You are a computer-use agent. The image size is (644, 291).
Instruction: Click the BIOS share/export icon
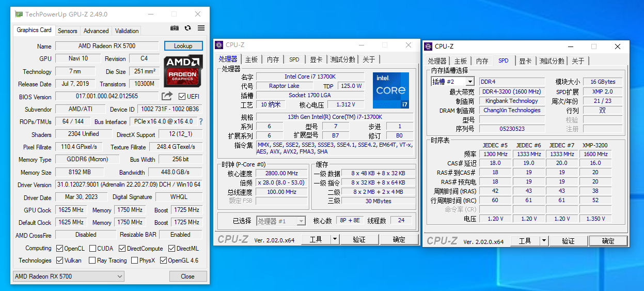(167, 96)
